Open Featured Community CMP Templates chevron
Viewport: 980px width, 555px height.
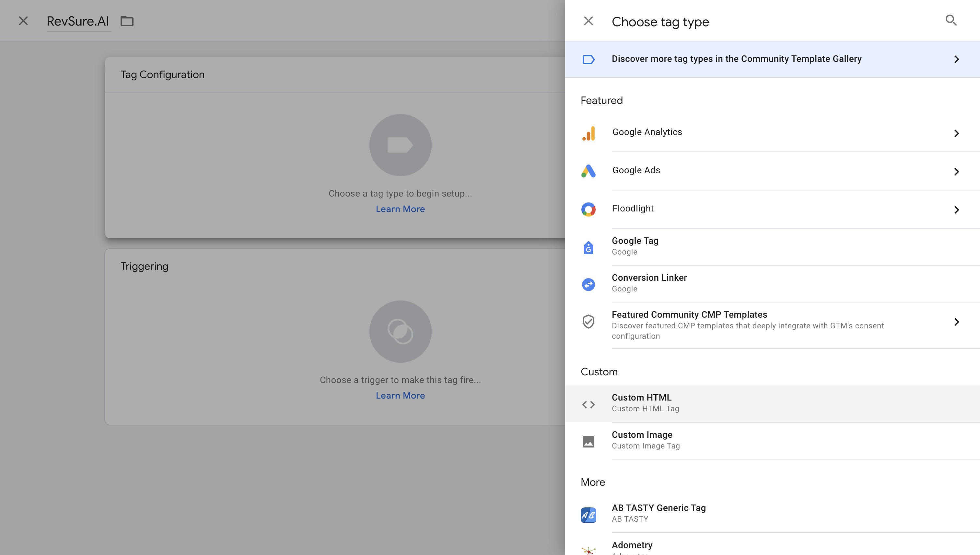pos(956,322)
